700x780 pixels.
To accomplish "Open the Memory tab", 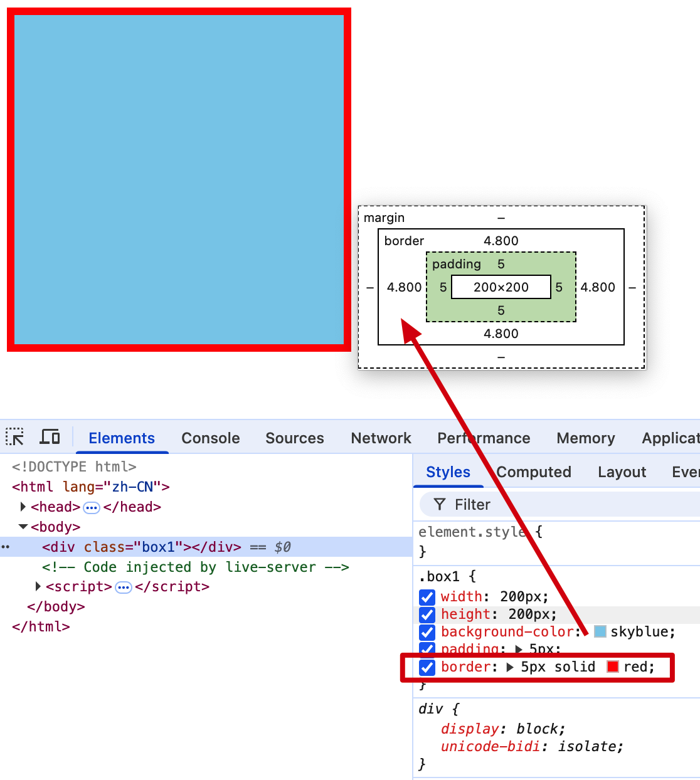I will point(586,438).
